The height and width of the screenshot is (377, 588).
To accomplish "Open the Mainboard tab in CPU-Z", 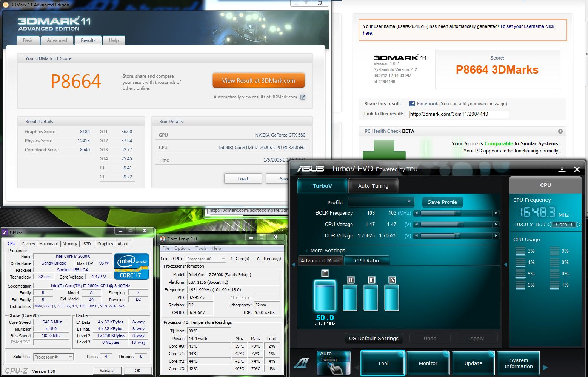I will [49, 244].
